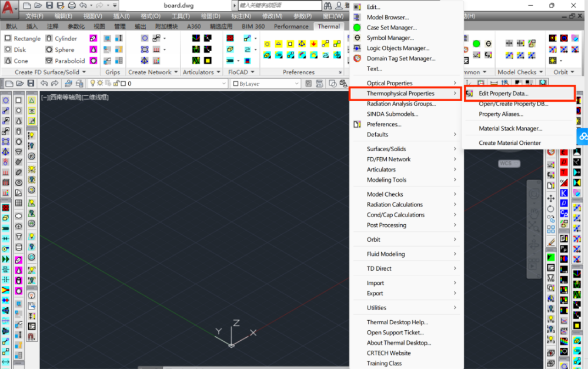The height and width of the screenshot is (369, 588).
Task: Select the Disk surface tool
Action: [x=15, y=49]
